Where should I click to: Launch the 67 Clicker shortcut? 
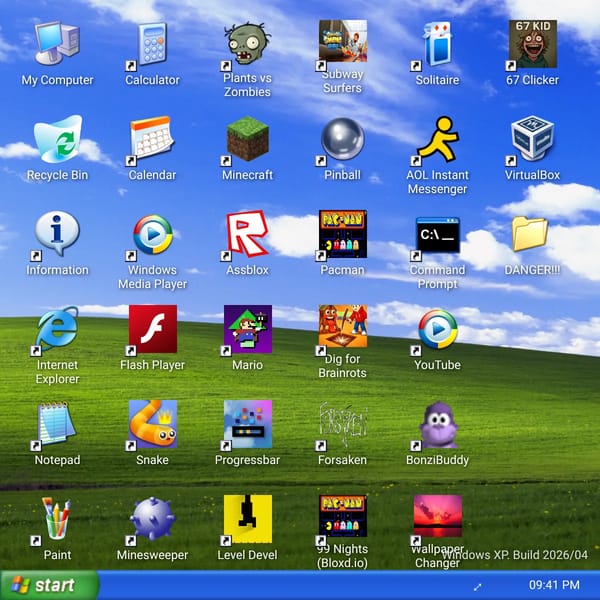point(532,44)
